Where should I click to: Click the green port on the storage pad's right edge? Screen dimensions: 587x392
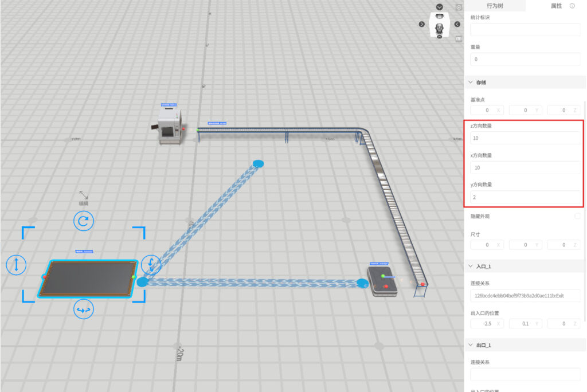coord(134,277)
